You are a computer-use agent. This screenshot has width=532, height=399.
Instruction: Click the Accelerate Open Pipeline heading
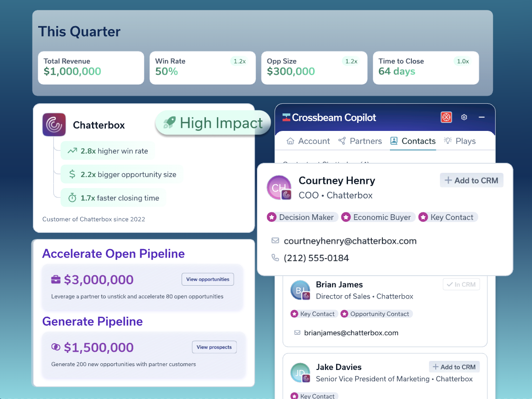(113, 254)
